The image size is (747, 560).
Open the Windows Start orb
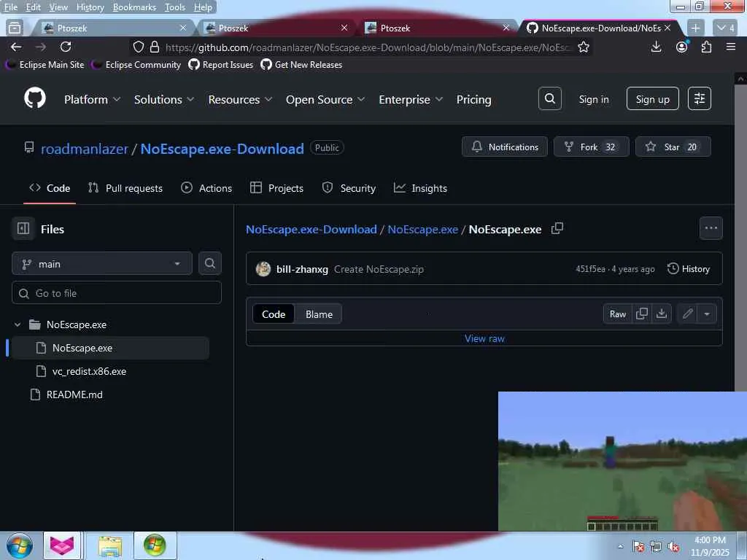[x=20, y=545]
